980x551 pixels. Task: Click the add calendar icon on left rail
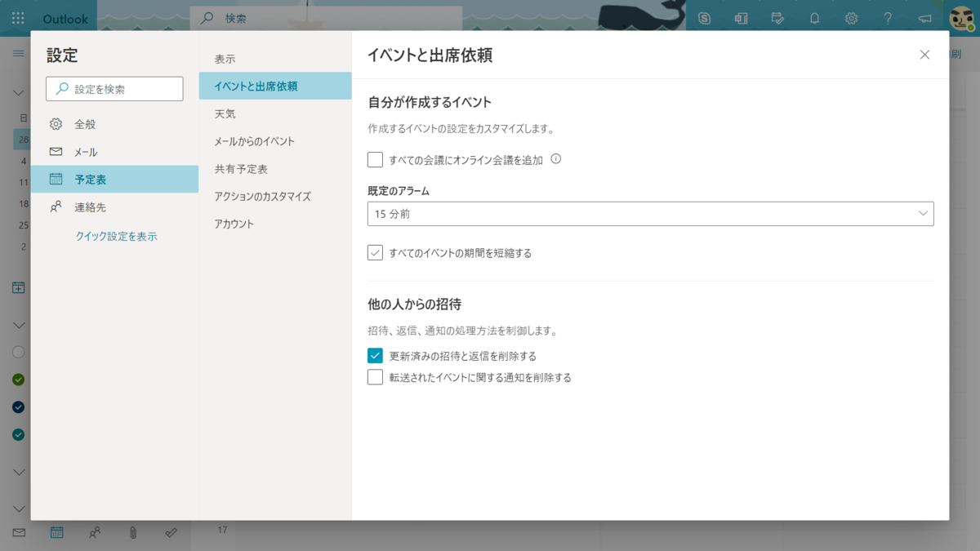pyautogui.click(x=18, y=287)
